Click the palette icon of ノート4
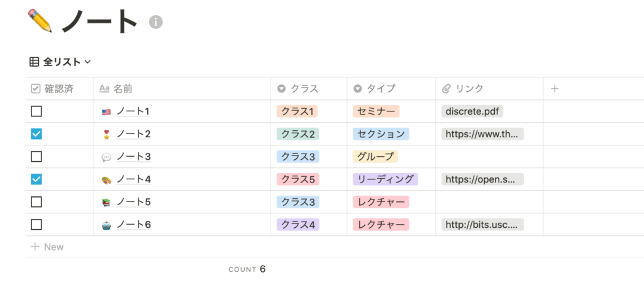 click(x=106, y=179)
